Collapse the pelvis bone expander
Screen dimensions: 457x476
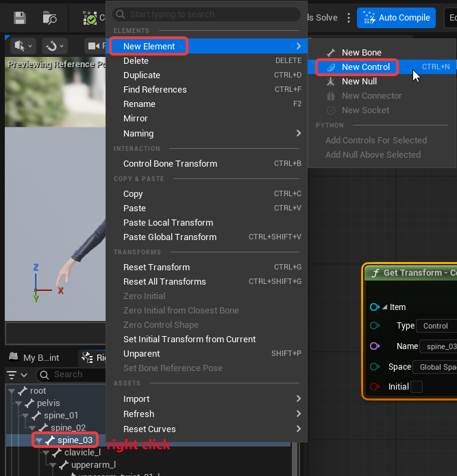pos(18,403)
